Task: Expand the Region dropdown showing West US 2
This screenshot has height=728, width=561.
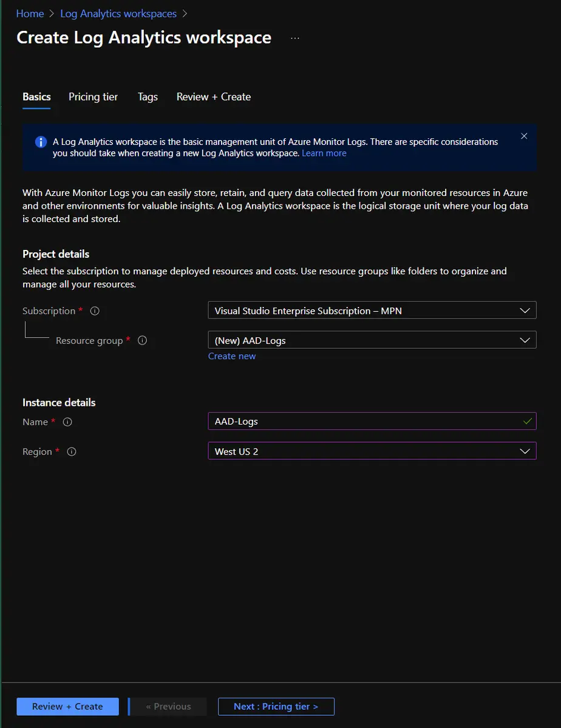Action: tap(372, 451)
